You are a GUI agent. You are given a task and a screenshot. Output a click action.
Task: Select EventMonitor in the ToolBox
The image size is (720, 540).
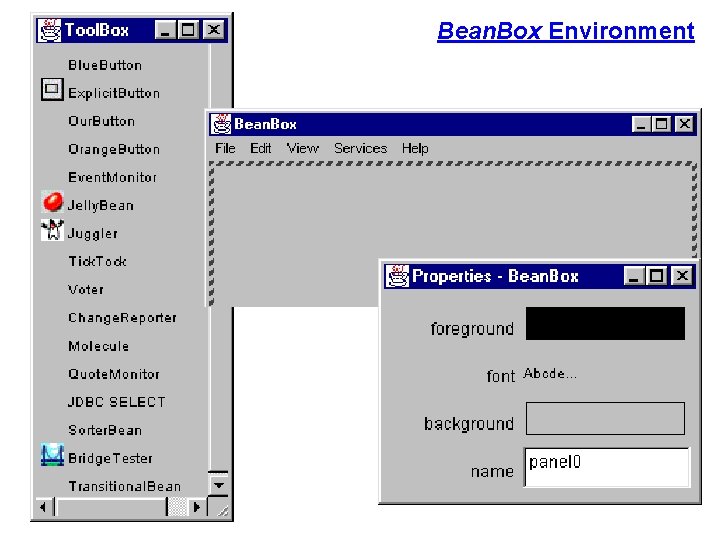coord(112,177)
